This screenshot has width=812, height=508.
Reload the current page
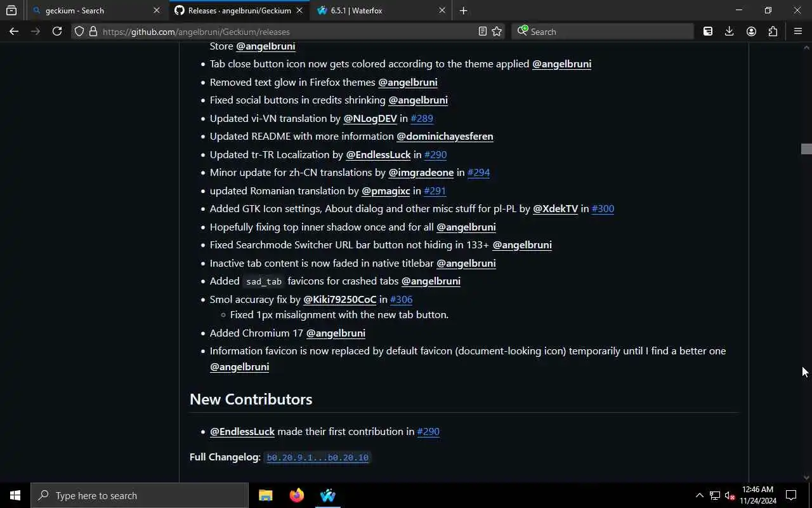click(57, 31)
